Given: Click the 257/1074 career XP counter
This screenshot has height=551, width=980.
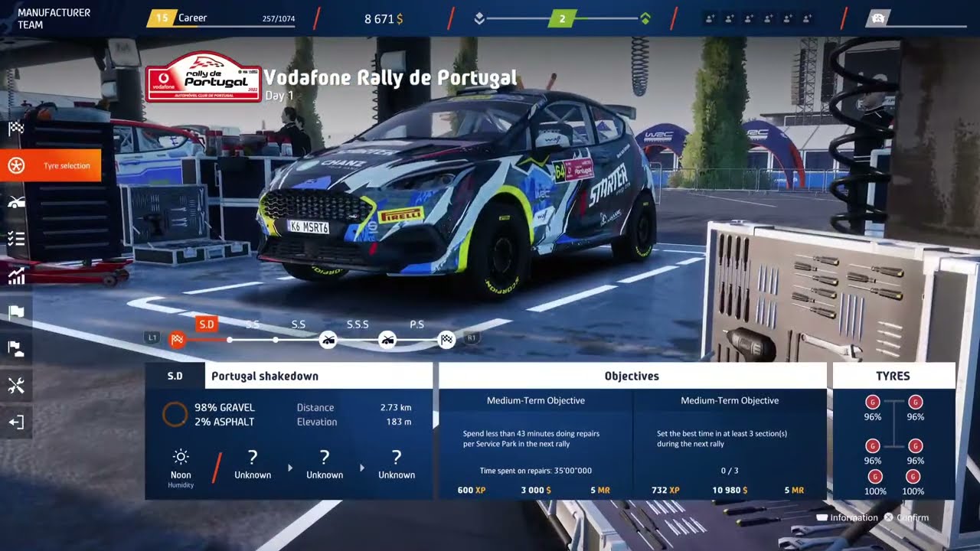Looking at the screenshot, I should [x=278, y=18].
